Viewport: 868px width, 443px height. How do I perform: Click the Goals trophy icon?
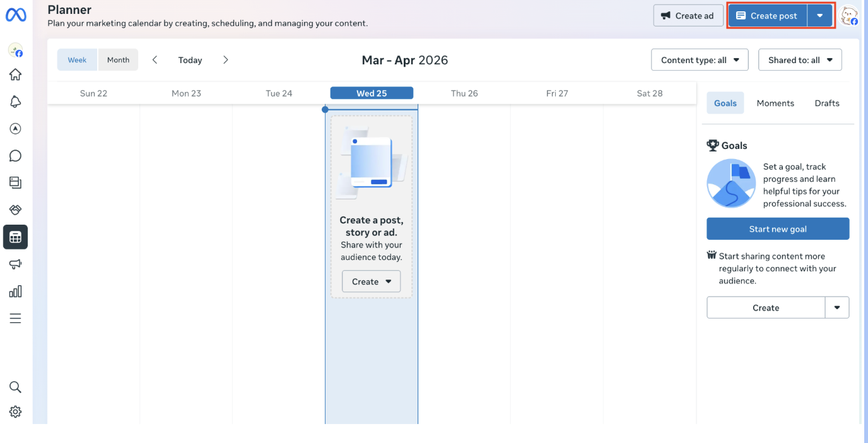point(713,145)
